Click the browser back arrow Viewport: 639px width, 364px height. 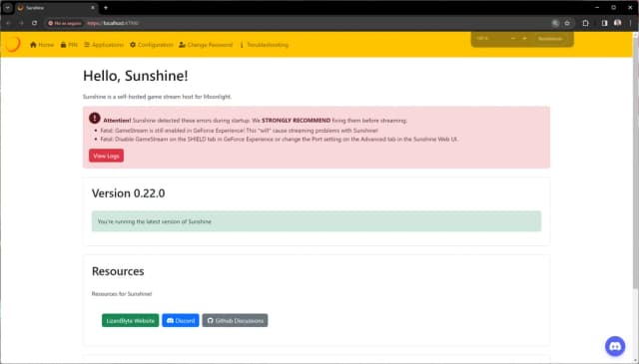8,23
